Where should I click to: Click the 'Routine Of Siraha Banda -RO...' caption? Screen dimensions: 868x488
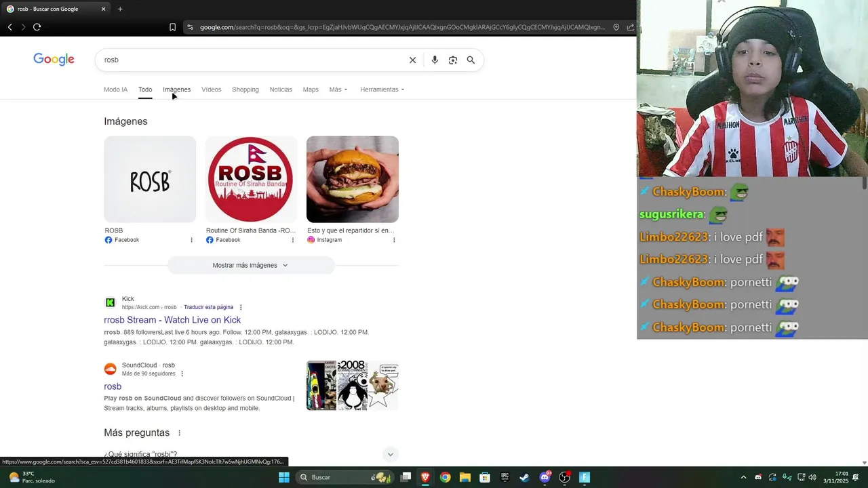[251, 230]
